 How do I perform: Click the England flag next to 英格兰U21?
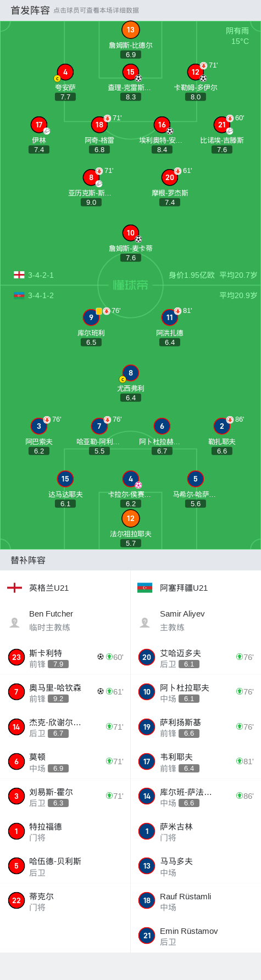point(14,587)
